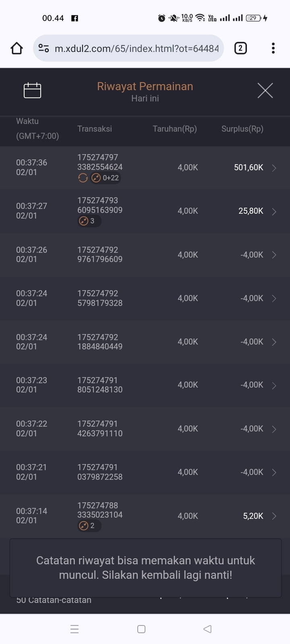Select the transaction ending in 8051248130
This screenshot has width=290, height=644.
coord(100,385)
